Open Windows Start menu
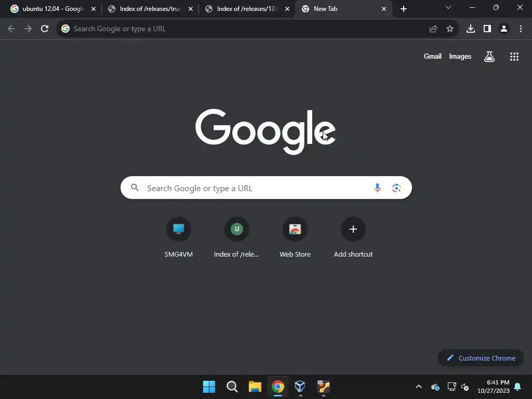 pos(209,387)
